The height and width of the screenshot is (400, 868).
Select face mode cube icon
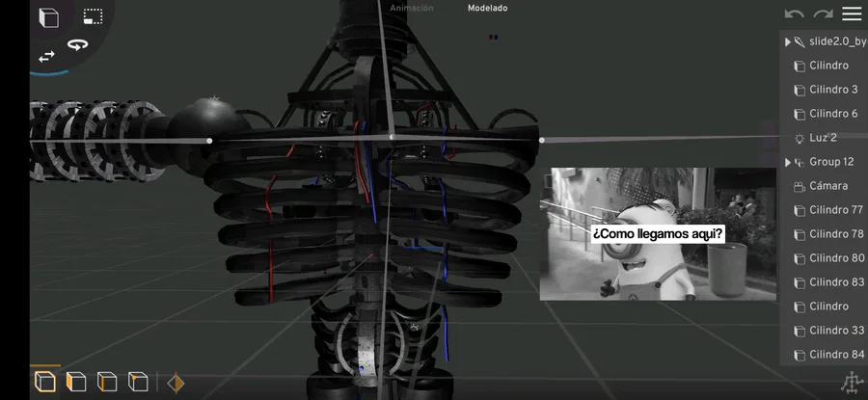[x=76, y=381]
